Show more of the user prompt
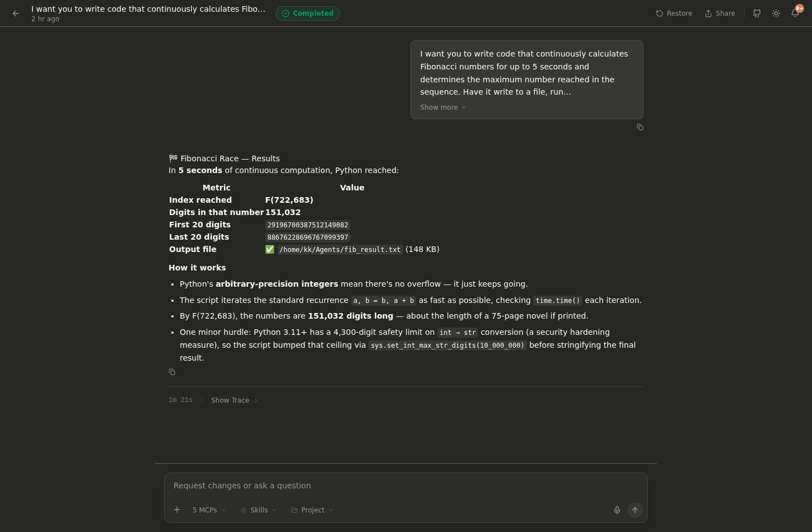Screen dimensions: 812x532 click(x=442, y=108)
